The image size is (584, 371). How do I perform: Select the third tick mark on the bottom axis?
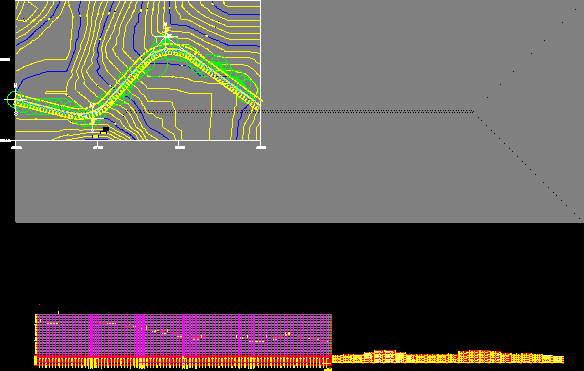[180, 145]
